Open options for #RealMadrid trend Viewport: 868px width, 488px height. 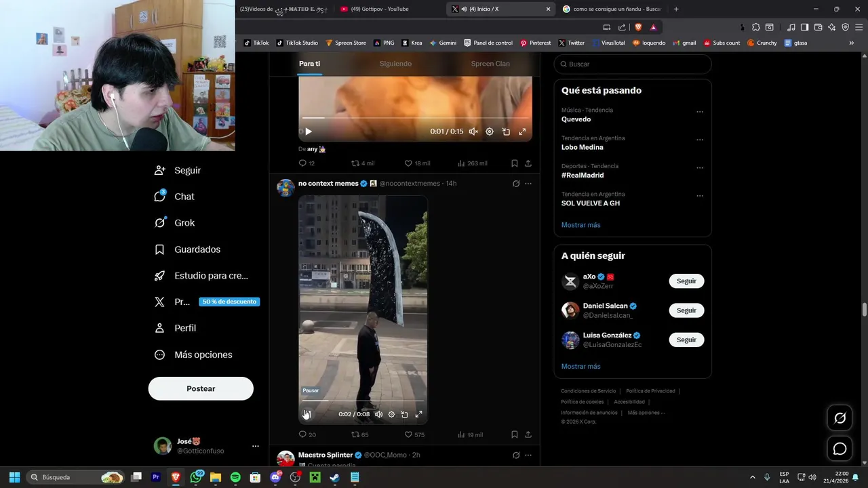coord(700,168)
